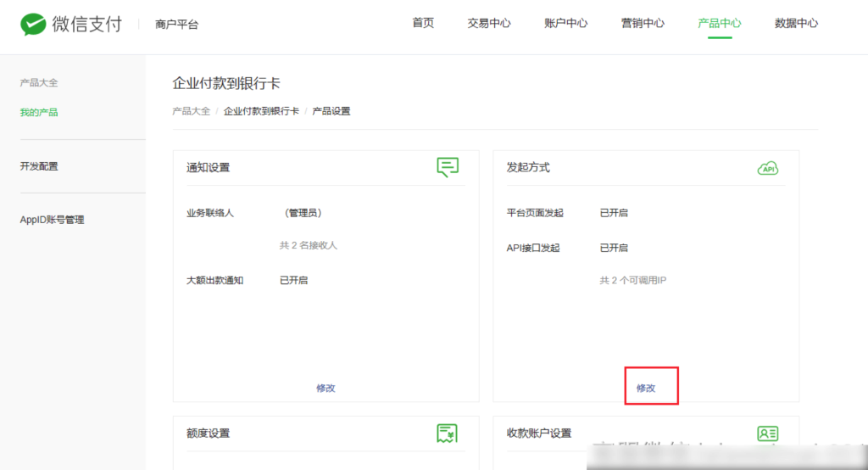Click 企业付款到银行卡 breadcrumb link
The height and width of the screenshot is (470, 868).
coord(261,111)
